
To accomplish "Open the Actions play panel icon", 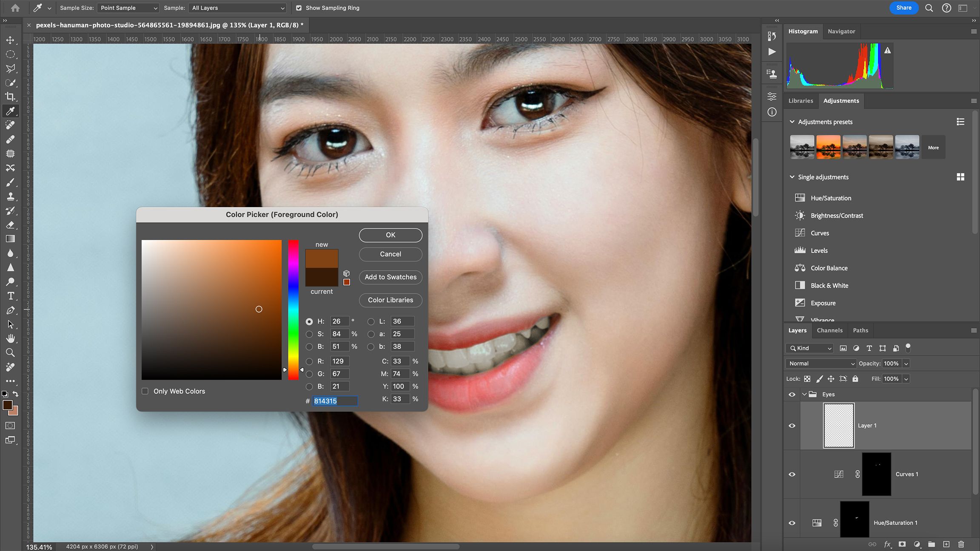I will pos(772,52).
